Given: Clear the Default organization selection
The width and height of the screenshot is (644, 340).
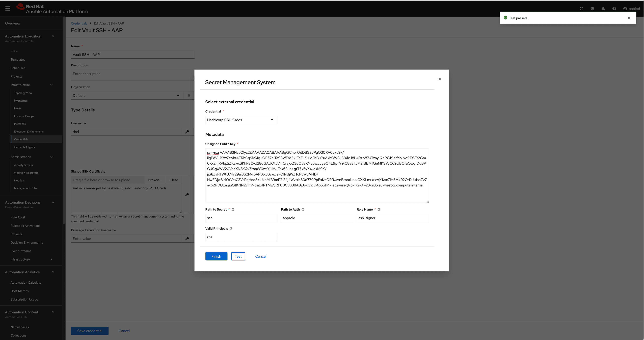Looking at the screenshot, I should (x=189, y=95).
